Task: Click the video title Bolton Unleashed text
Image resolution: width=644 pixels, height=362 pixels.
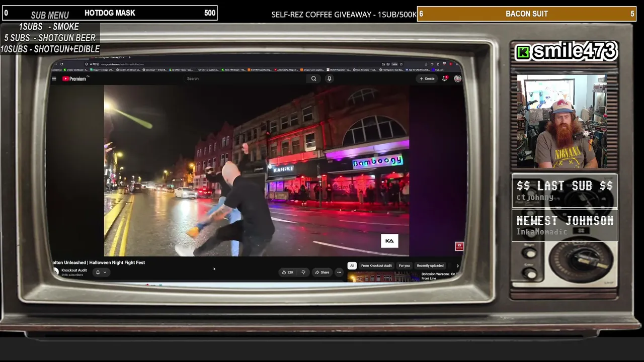Action: [99, 262]
